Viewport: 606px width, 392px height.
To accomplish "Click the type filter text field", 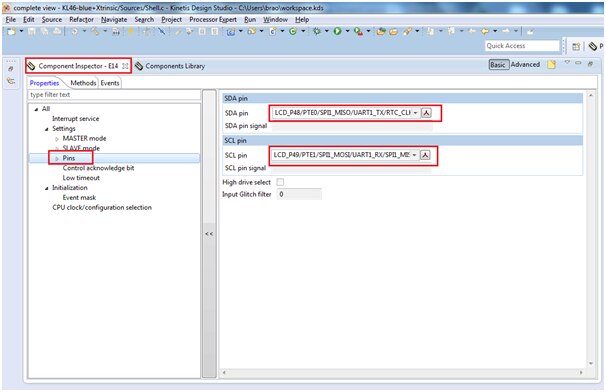I will (x=114, y=95).
